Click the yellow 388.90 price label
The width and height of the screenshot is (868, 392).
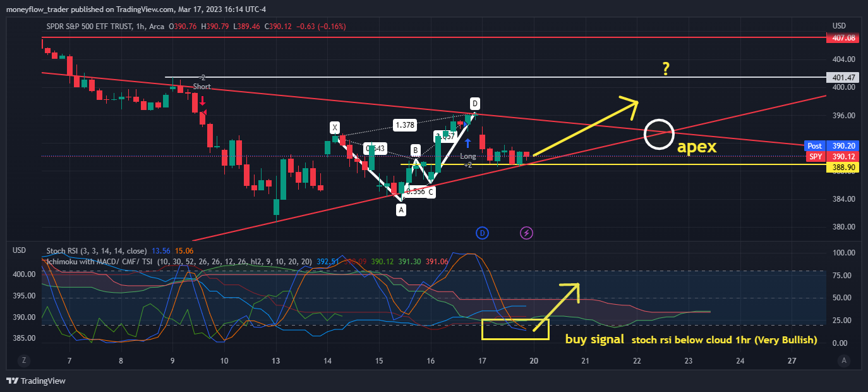point(844,167)
